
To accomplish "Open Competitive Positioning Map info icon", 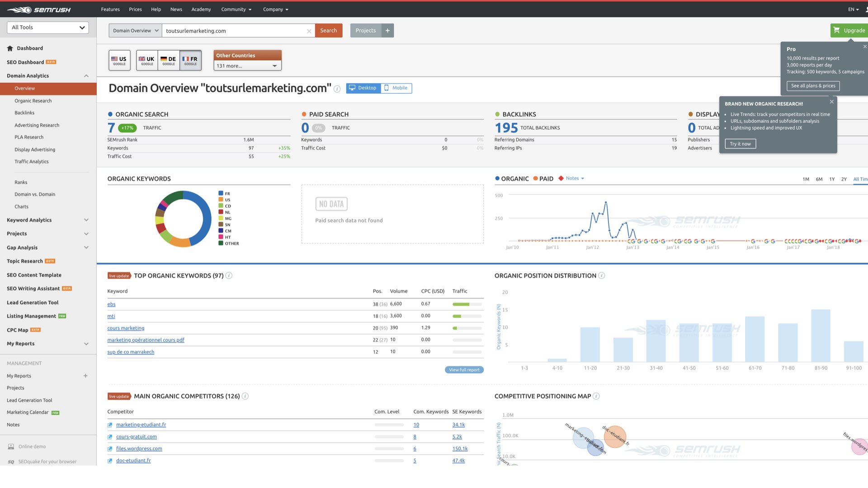I will pos(596,396).
